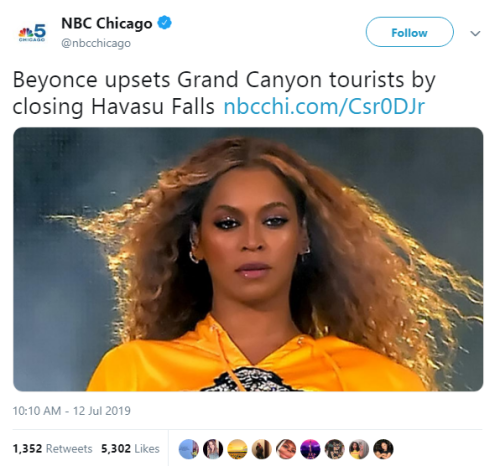Open the NBC 5 Chicago profile logo
Image resolution: width=500 pixels, height=466 pixels.
pyautogui.click(x=32, y=33)
